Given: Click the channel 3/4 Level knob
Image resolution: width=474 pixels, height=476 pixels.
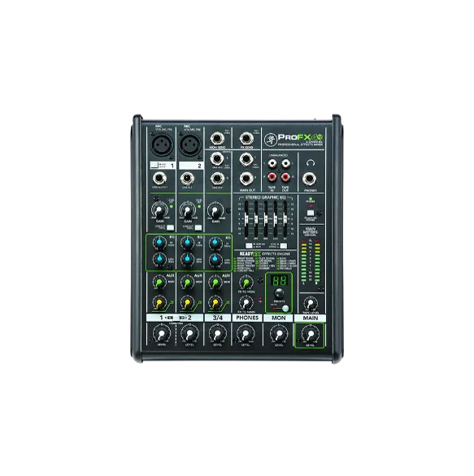Looking at the screenshot, I should [x=217, y=334].
